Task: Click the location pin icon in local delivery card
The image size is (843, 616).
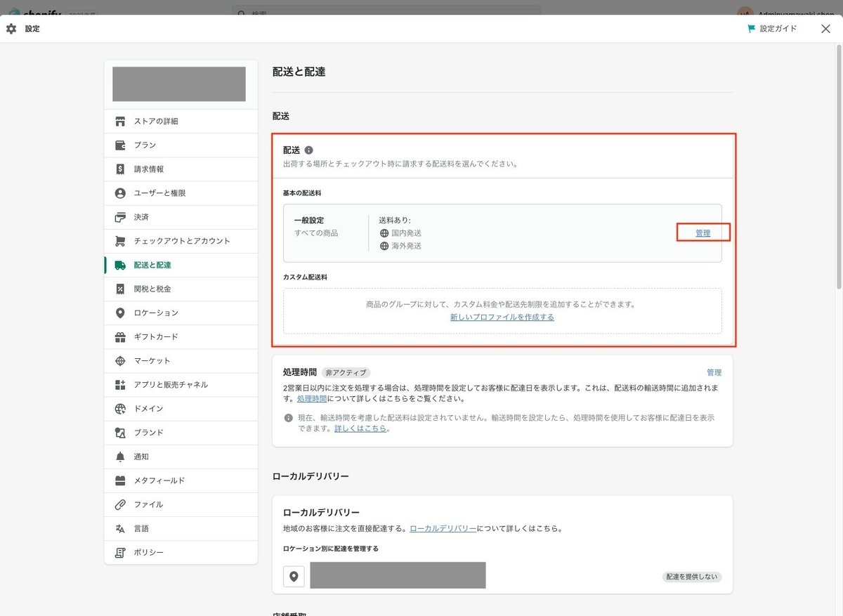Action: point(294,577)
